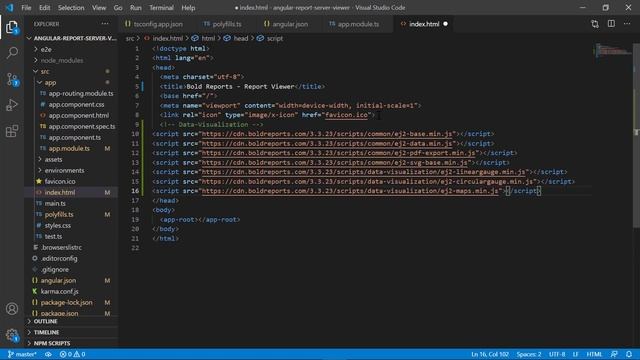The height and width of the screenshot is (360, 640).
Task: Open the Terminal menu
Action: (161, 8)
